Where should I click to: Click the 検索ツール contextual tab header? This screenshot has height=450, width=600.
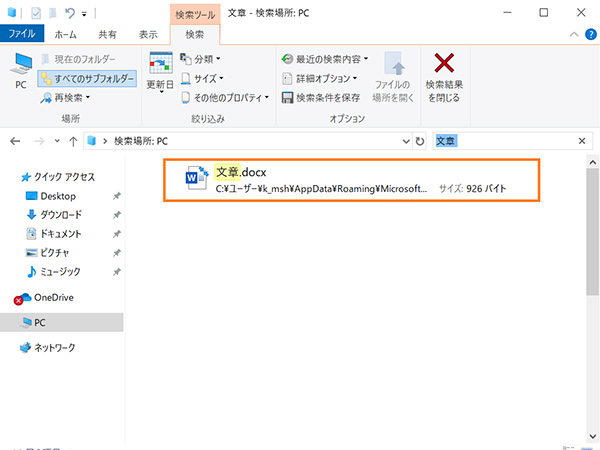195,15
